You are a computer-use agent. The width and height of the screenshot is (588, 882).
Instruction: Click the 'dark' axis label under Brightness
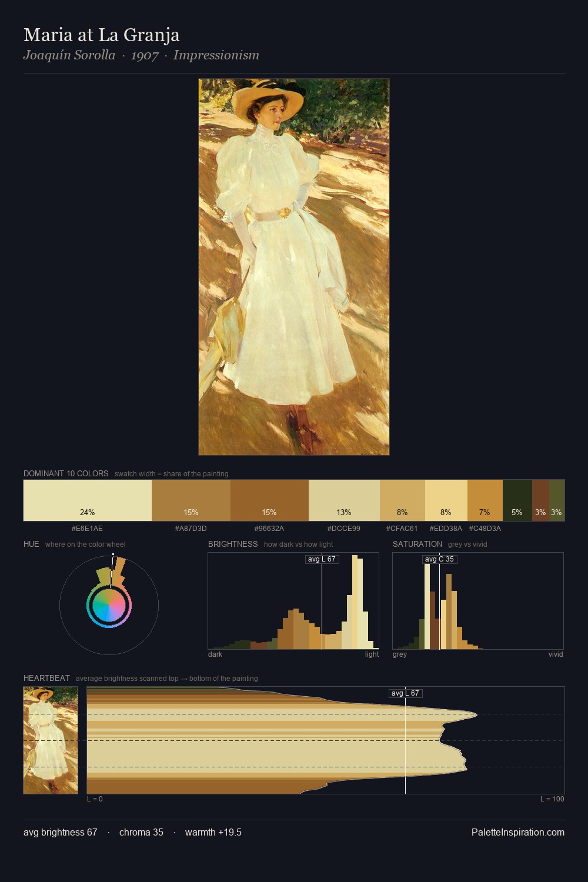coord(215,654)
